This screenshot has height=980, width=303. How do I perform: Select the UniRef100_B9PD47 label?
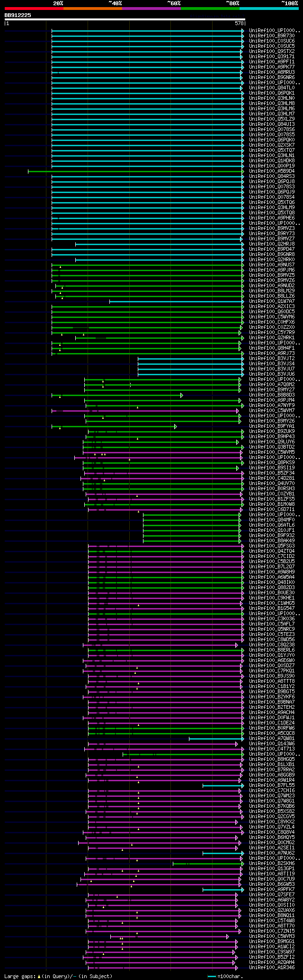(272, 249)
